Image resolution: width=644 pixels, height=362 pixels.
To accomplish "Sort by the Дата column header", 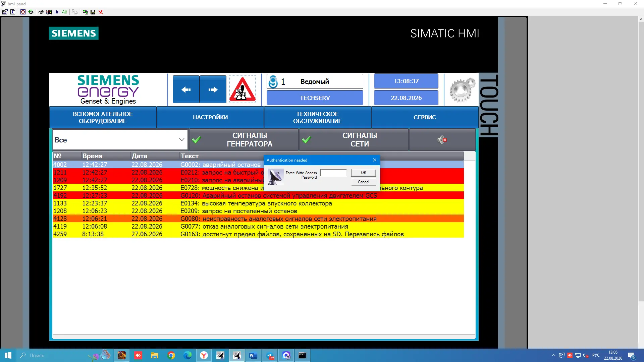I will click(155, 156).
